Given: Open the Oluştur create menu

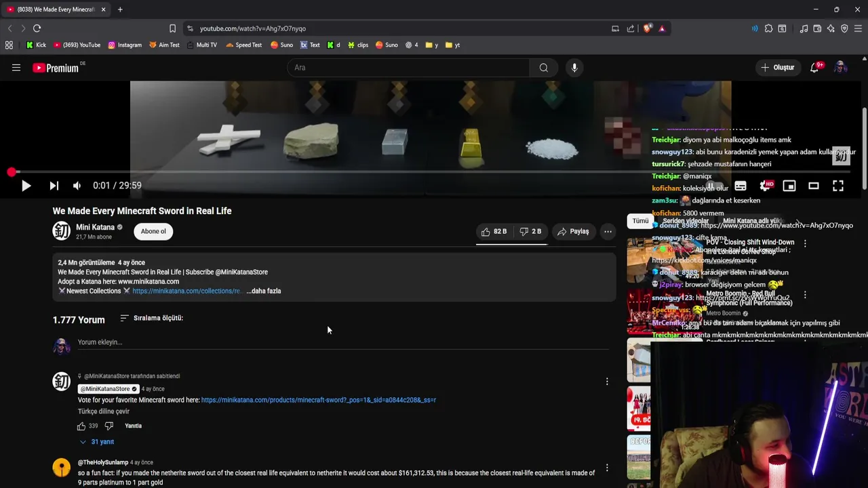Looking at the screenshot, I should pyautogui.click(x=777, y=68).
